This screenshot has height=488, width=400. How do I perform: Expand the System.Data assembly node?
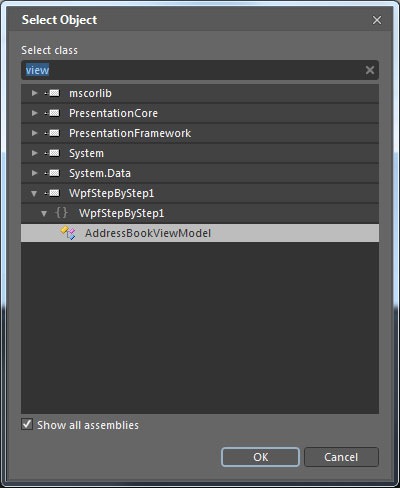point(34,173)
